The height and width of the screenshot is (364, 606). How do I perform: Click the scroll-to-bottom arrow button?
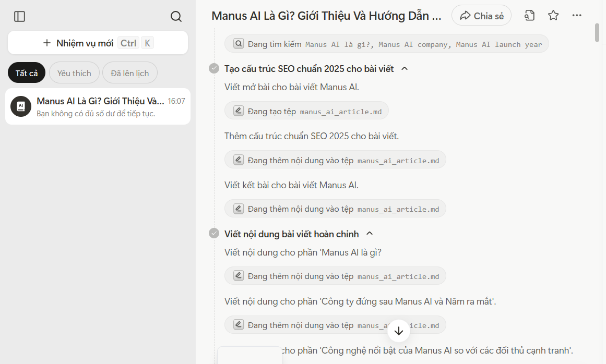(x=398, y=331)
